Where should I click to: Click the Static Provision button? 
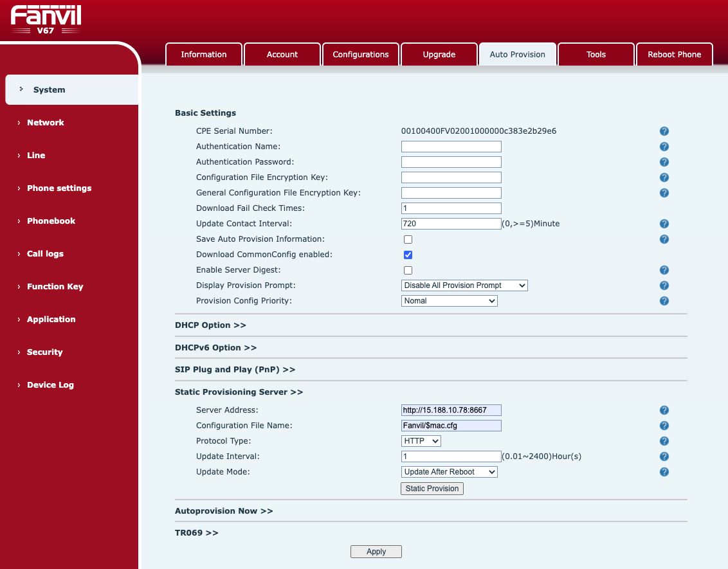tap(432, 488)
